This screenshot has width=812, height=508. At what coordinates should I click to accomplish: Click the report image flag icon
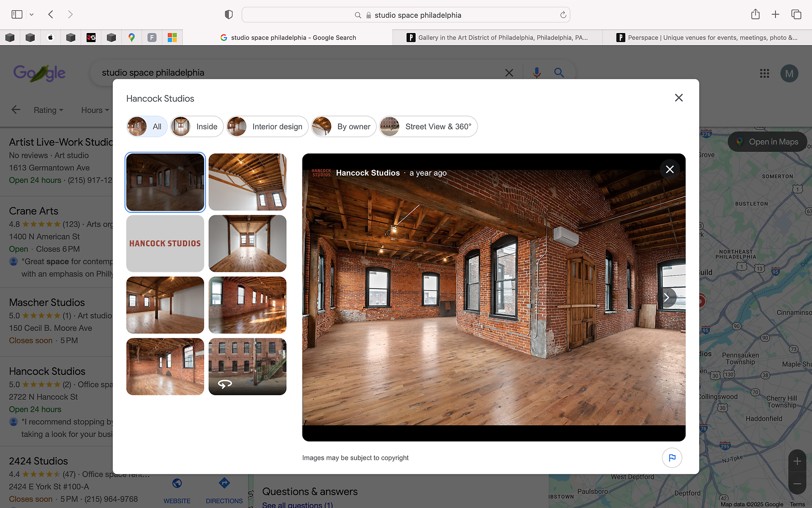(672, 458)
